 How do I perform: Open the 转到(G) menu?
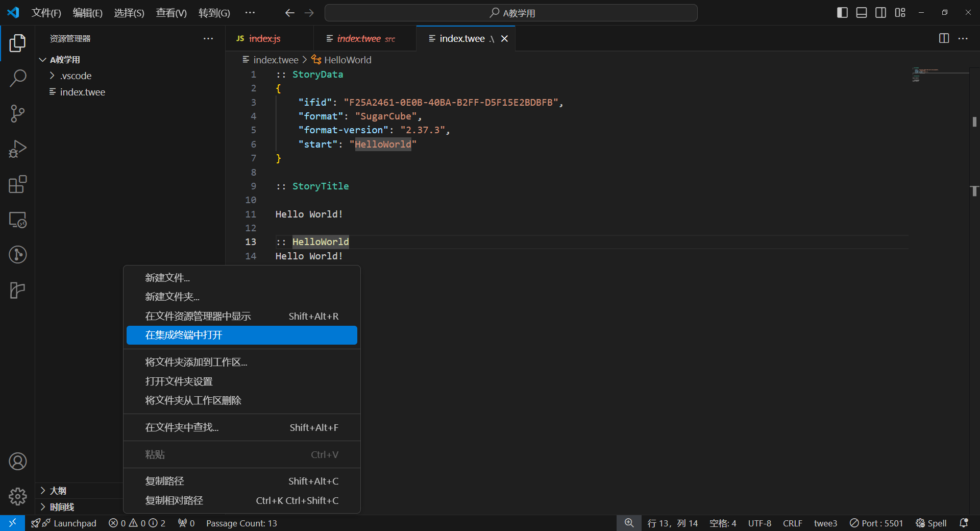[214, 13]
